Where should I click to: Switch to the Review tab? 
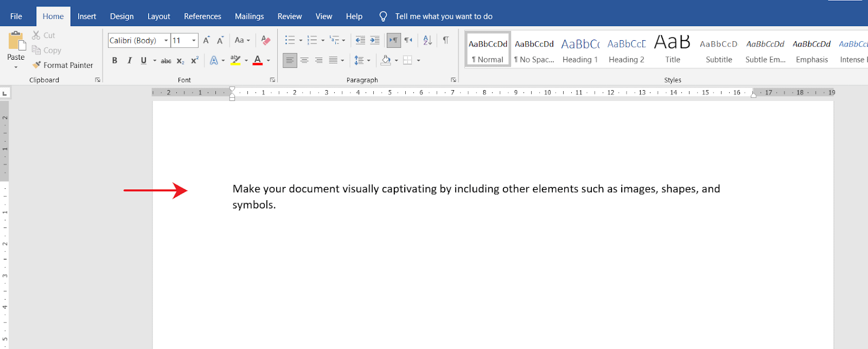[290, 16]
